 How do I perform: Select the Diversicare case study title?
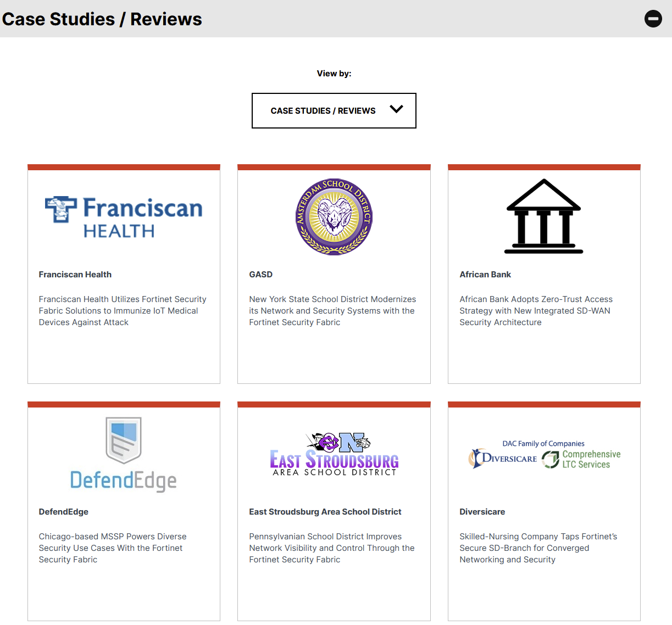[482, 512]
